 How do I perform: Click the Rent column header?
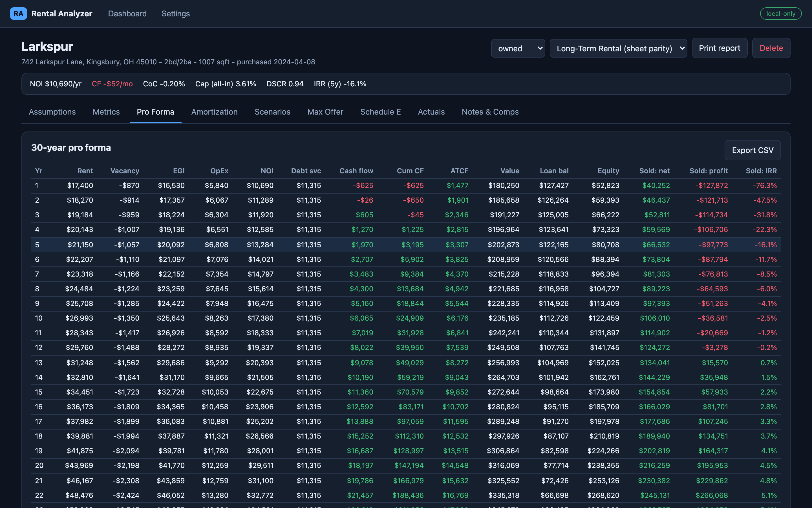click(85, 171)
